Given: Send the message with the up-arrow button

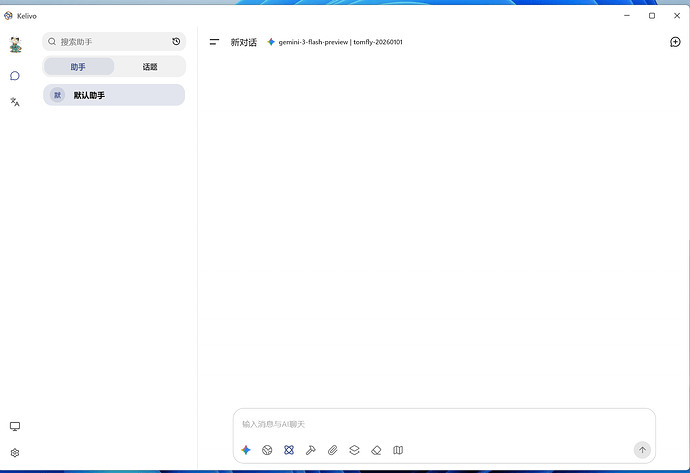Looking at the screenshot, I should [x=642, y=450].
